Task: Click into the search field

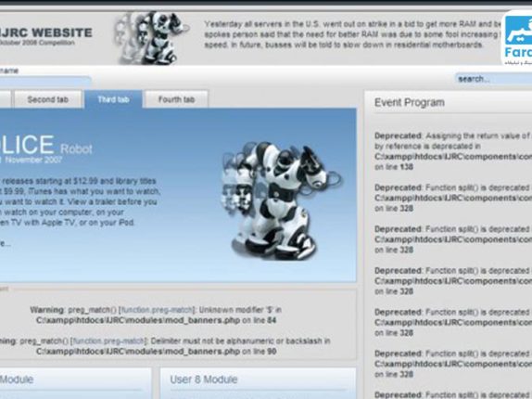Action: (494, 79)
